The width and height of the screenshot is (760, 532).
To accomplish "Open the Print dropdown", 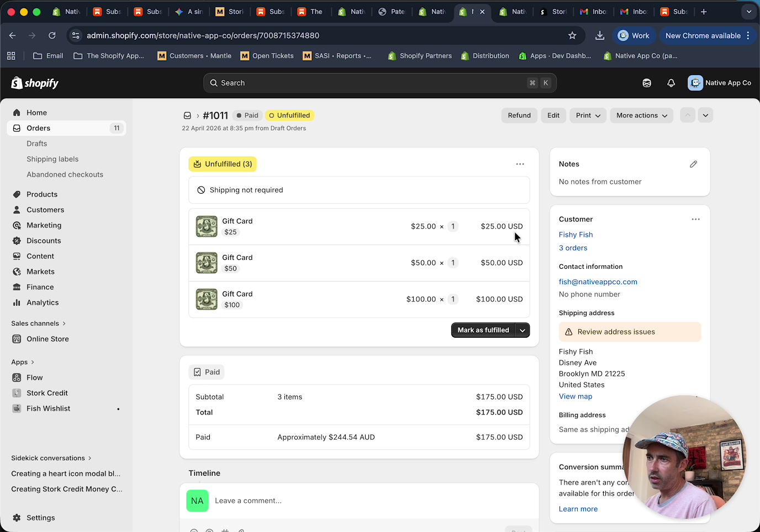I will 588,115.
